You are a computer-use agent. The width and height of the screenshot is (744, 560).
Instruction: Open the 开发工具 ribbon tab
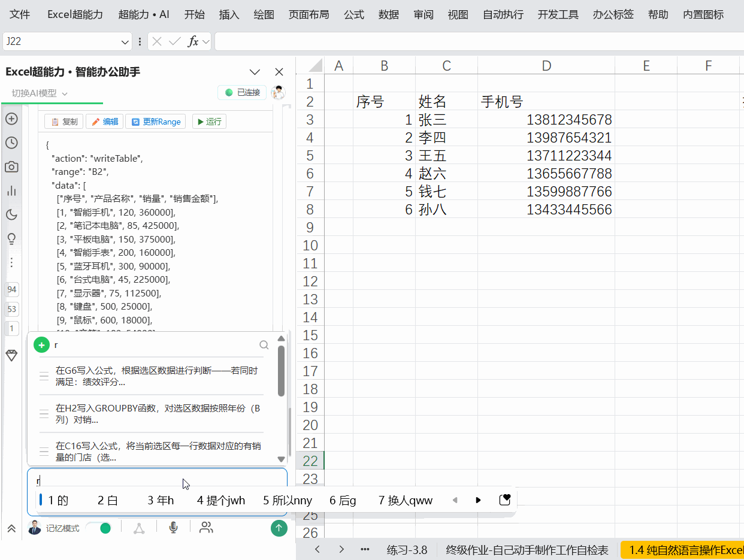tap(558, 14)
